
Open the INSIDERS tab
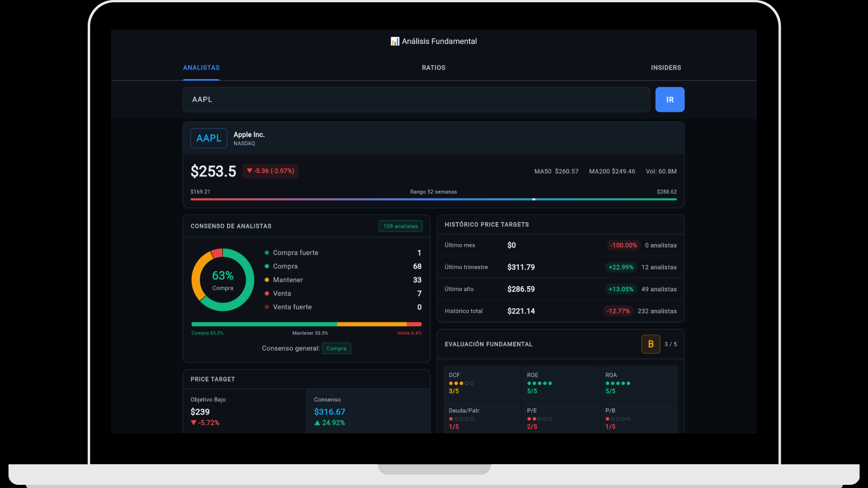click(x=666, y=68)
